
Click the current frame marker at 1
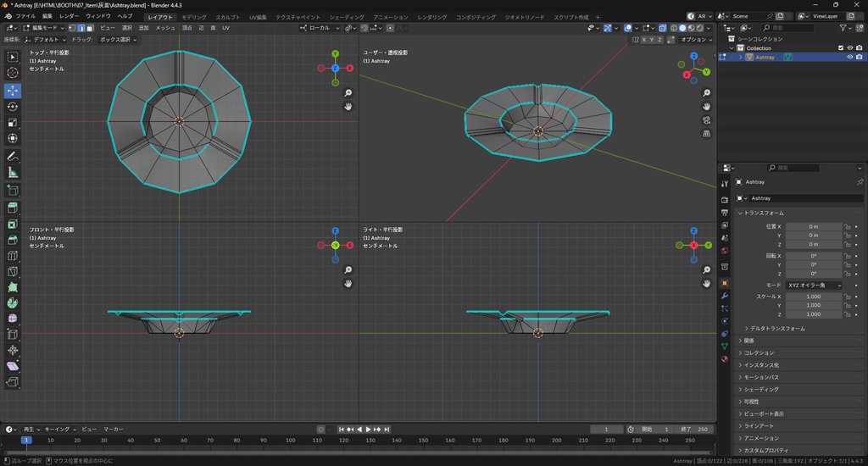tap(26, 440)
